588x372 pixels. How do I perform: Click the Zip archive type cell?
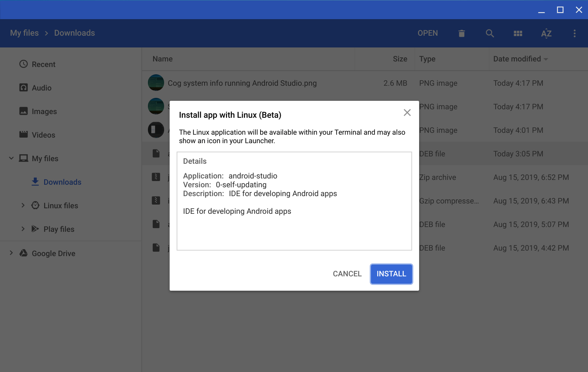point(438,177)
